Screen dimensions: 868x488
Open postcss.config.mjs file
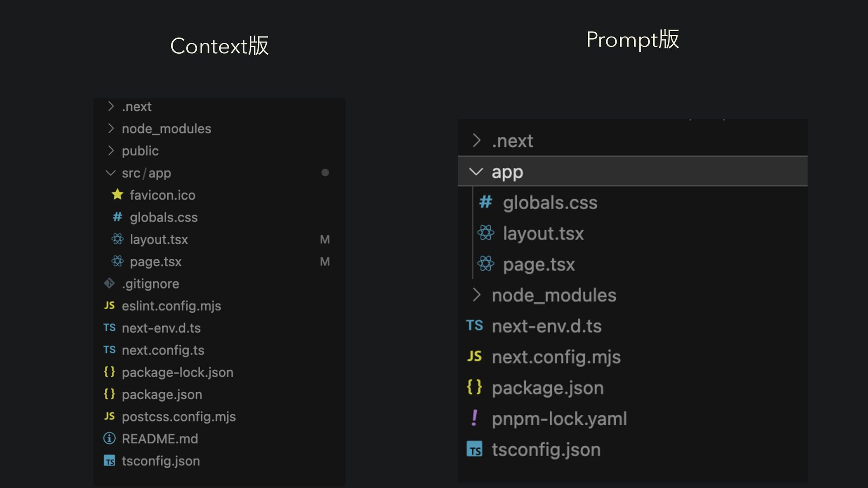(x=179, y=417)
